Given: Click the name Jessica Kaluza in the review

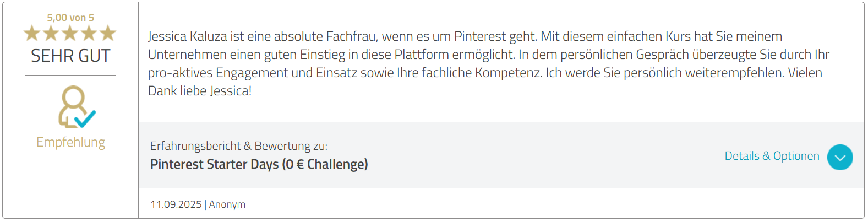Looking at the screenshot, I should 187,36.
